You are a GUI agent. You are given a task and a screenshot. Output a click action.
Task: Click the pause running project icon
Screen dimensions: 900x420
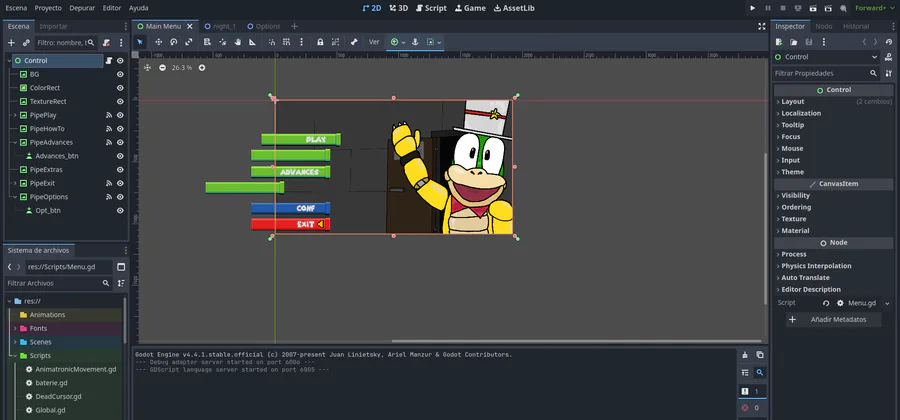tap(768, 8)
